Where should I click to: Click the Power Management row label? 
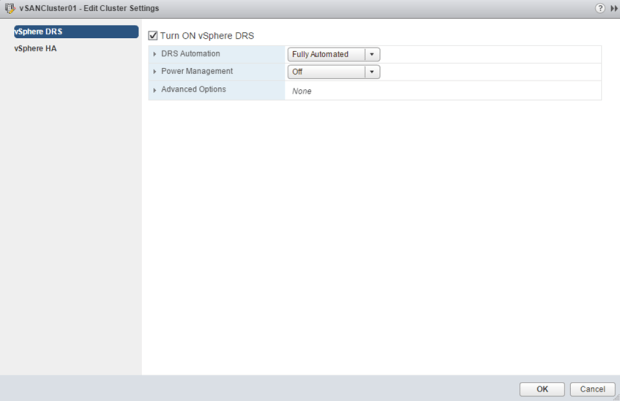(196, 72)
